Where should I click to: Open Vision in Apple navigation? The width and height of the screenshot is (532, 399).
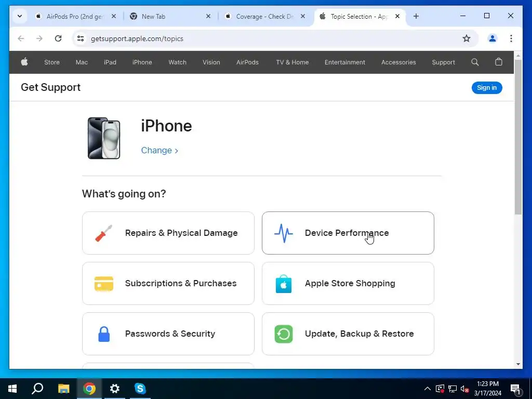[211, 62]
